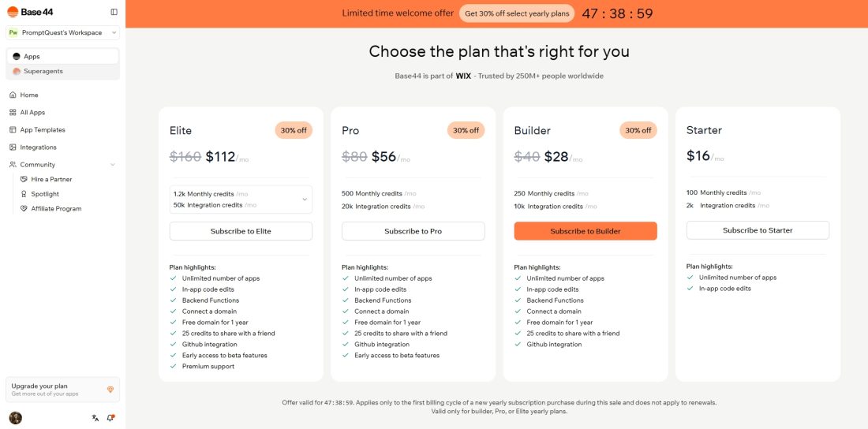Click the diamond icon on Upgrade card
The image size is (868, 429).
pos(110,390)
